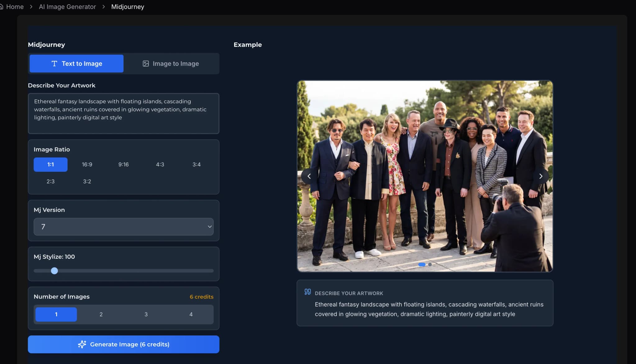The height and width of the screenshot is (364, 636).
Task: Select second carousel dot indicator
Action: (x=430, y=265)
